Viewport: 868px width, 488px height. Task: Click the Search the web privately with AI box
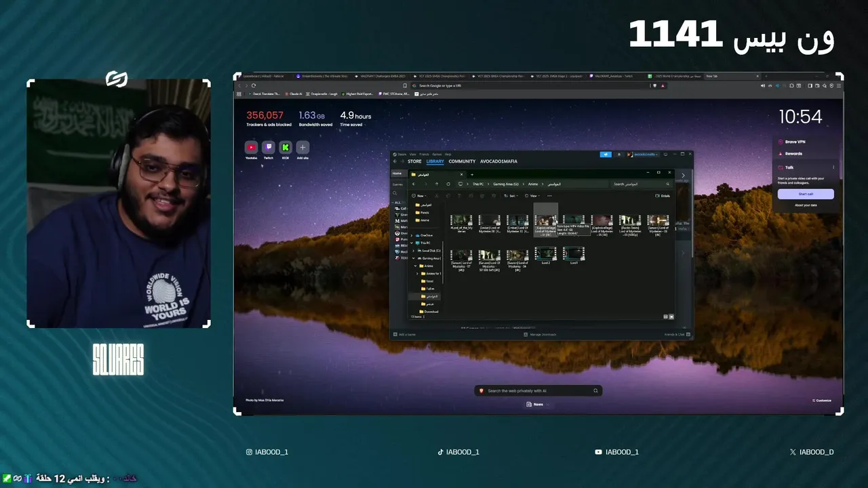(538, 390)
